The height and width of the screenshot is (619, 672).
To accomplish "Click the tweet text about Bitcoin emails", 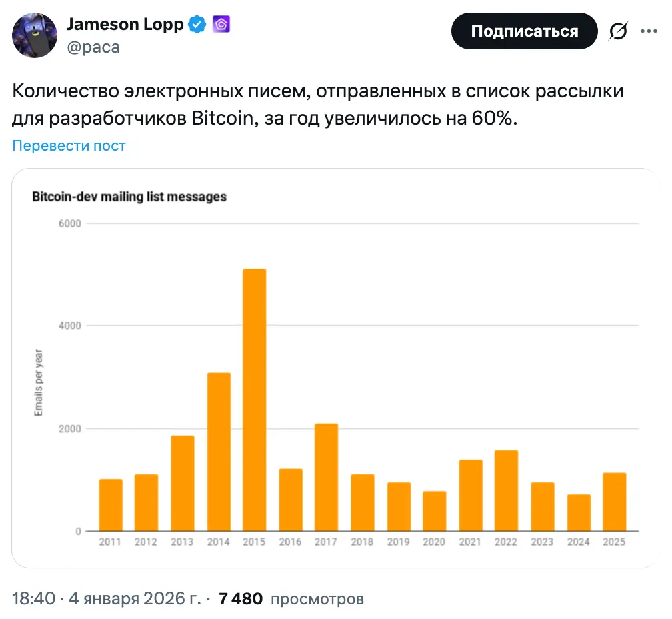I will point(319,105).
